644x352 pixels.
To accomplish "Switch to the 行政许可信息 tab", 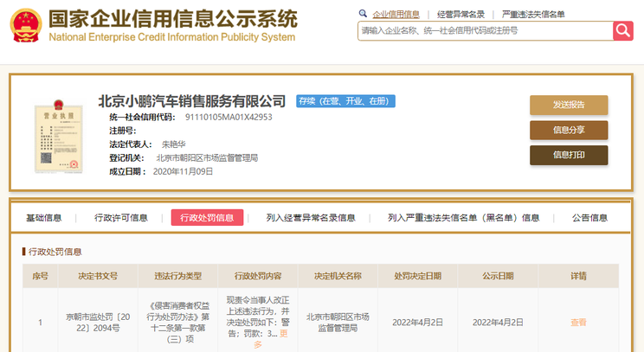I will (121, 218).
